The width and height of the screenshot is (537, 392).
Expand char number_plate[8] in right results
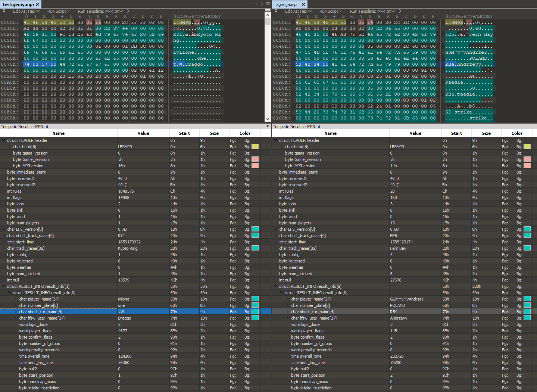pyautogui.click(x=288, y=305)
